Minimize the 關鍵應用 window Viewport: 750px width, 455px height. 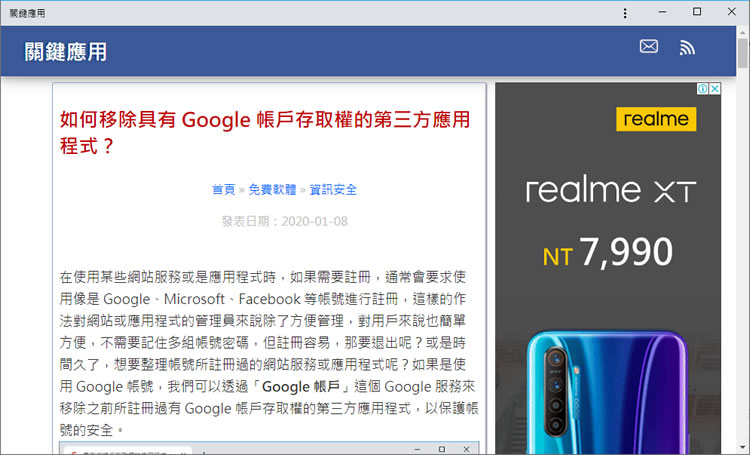pyautogui.click(x=662, y=12)
